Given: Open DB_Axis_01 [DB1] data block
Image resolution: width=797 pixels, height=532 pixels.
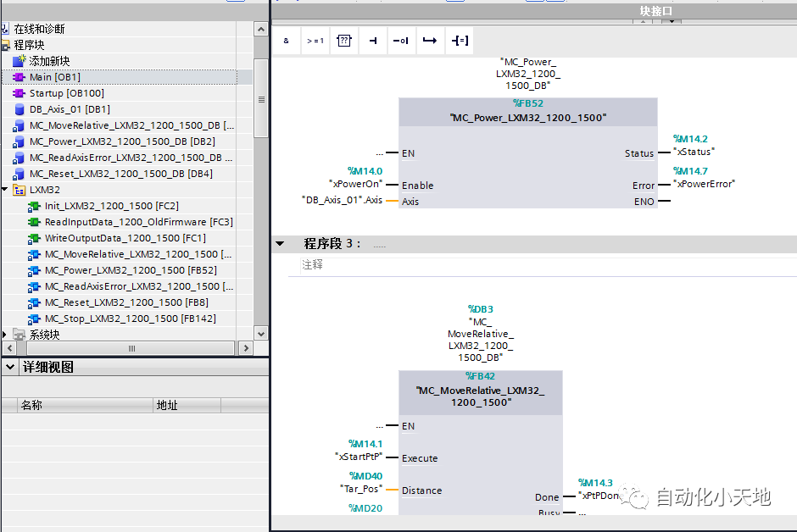Looking at the screenshot, I should click(x=70, y=109).
